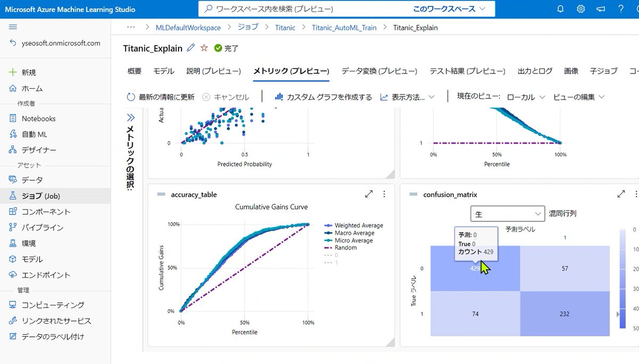Toggle Macro Average legend entry

coord(349,233)
